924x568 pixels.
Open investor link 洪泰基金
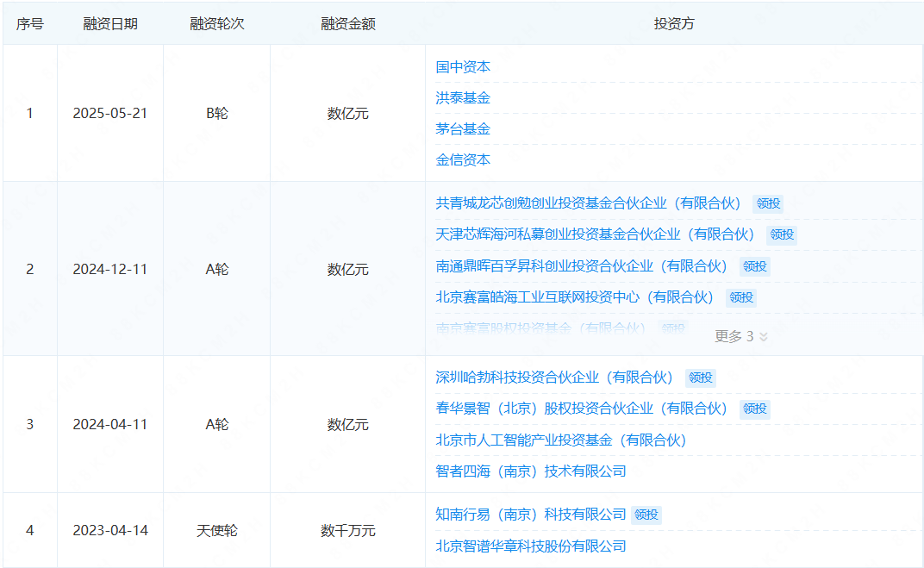click(463, 97)
